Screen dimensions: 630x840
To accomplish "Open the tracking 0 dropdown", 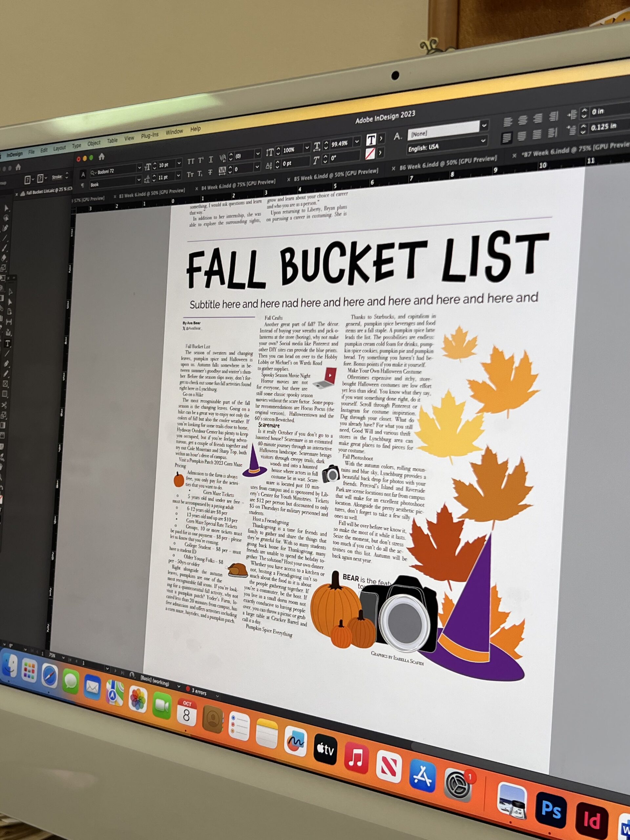I will click(257, 166).
